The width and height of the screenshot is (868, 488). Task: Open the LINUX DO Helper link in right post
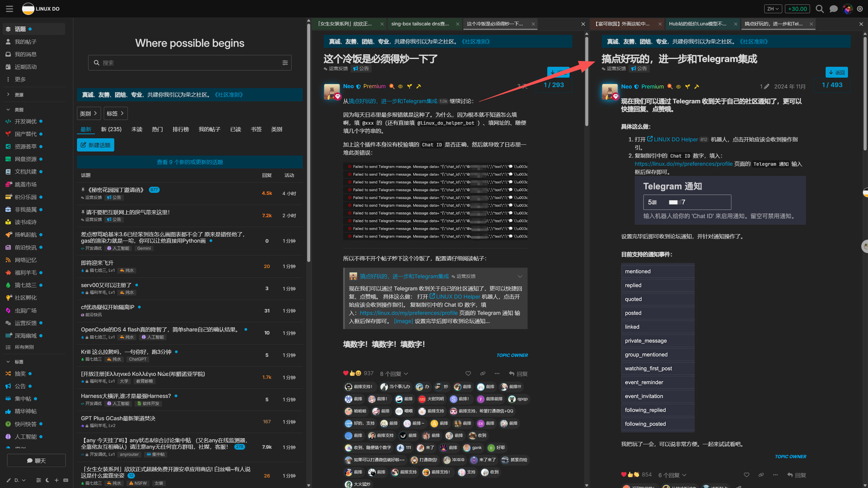pos(675,139)
